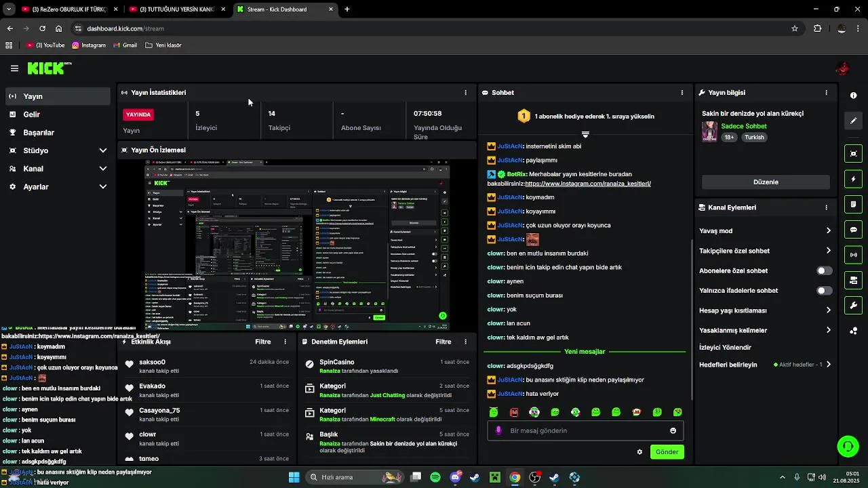Viewport: 868px width, 488px height.
Task: Toggle Abonelere özel sohbet switch
Action: [824, 270]
